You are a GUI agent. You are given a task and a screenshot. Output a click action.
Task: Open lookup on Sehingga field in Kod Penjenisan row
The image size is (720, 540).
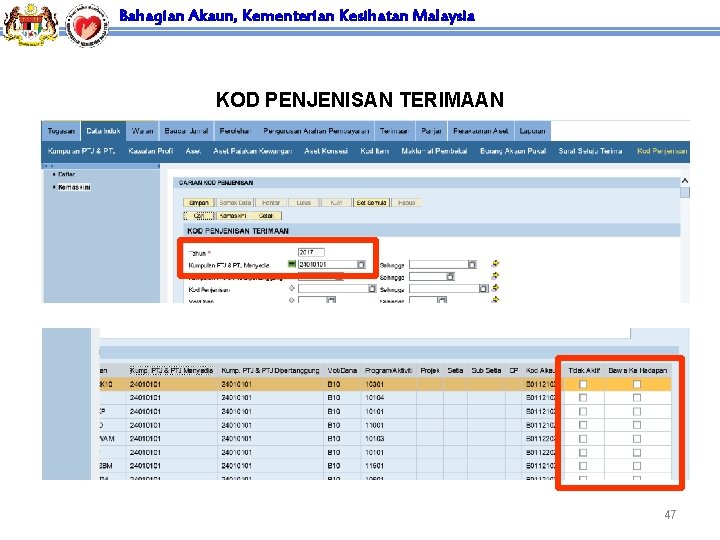click(484, 288)
